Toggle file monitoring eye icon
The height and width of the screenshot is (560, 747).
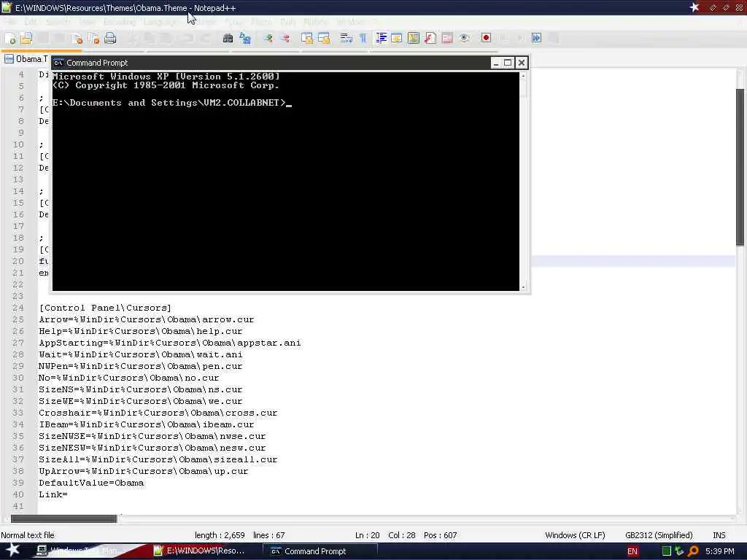pos(465,39)
